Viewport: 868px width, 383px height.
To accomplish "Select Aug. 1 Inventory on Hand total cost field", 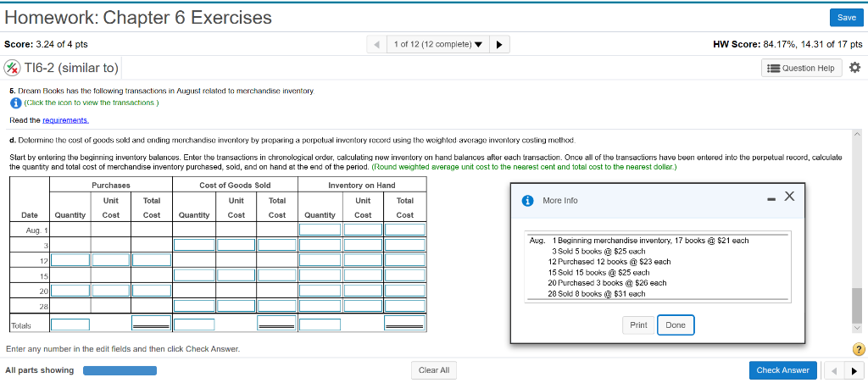I will [x=405, y=230].
